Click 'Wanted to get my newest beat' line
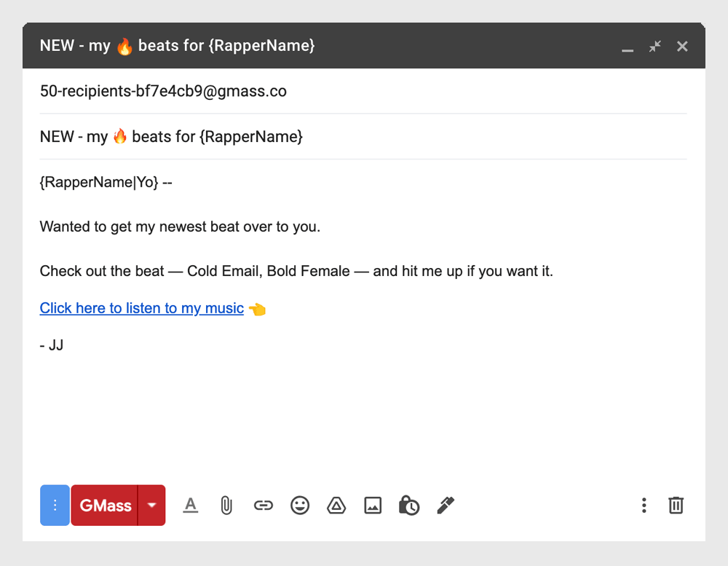 (180, 227)
